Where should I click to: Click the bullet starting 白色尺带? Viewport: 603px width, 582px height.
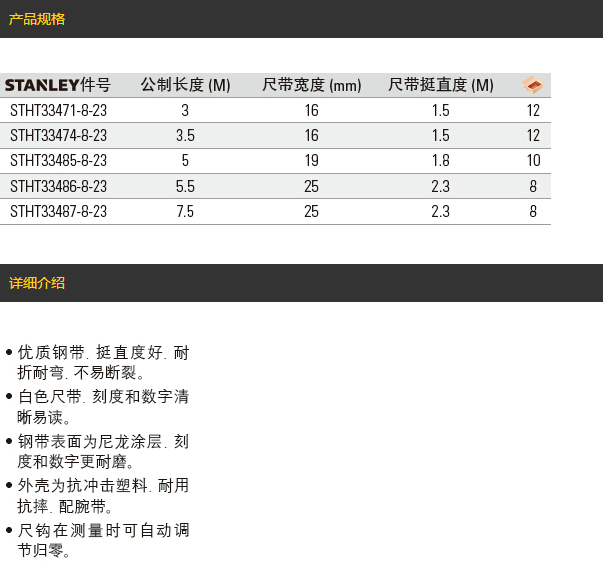[98, 407]
